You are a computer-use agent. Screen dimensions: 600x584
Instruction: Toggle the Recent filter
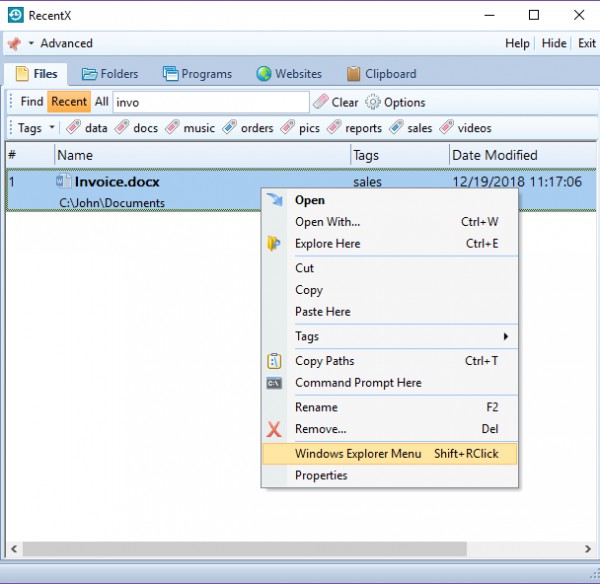coord(69,101)
